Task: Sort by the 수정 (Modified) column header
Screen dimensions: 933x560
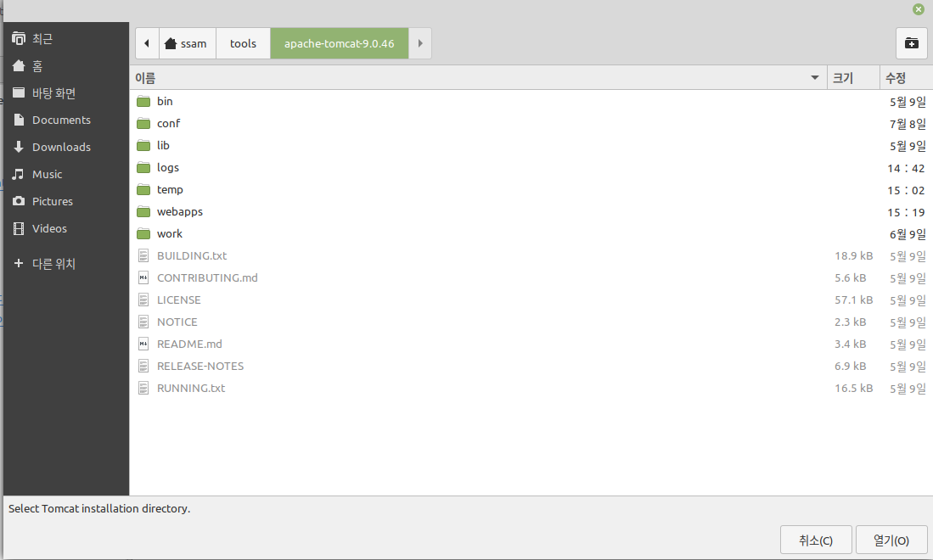Action: (906, 78)
